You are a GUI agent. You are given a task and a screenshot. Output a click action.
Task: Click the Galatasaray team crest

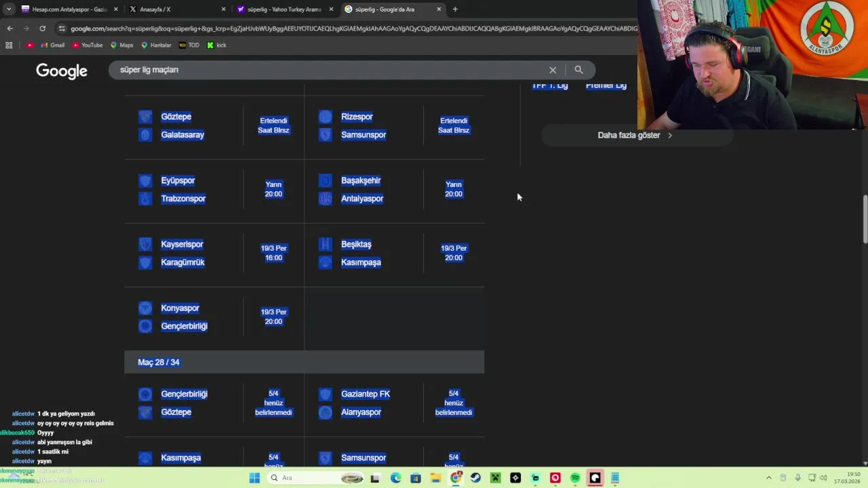(145, 135)
